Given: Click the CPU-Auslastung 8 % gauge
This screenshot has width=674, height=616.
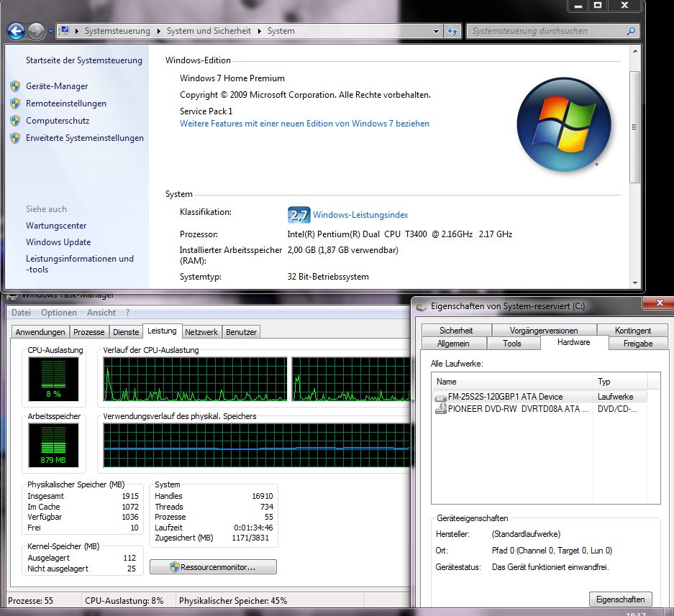Looking at the screenshot, I should [54, 379].
